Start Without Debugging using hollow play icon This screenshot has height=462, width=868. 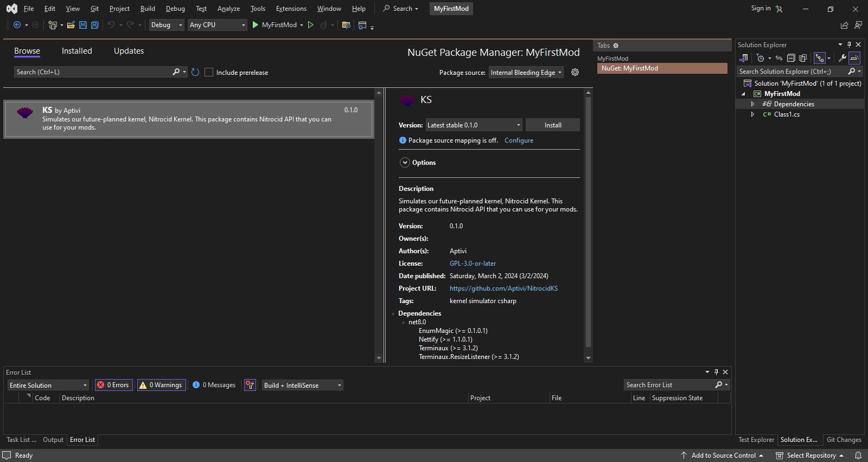tap(311, 25)
